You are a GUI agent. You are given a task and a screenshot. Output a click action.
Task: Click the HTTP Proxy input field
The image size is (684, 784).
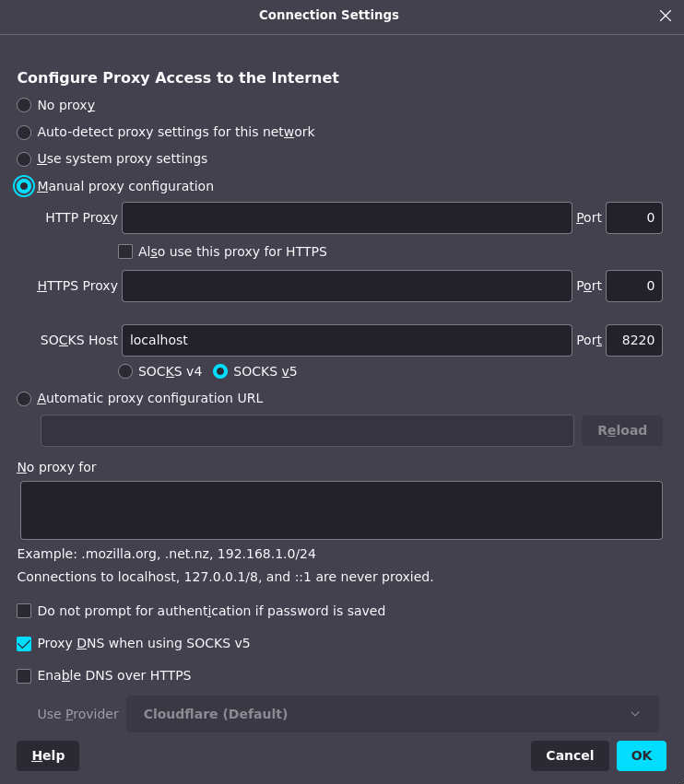tap(346, 217)
